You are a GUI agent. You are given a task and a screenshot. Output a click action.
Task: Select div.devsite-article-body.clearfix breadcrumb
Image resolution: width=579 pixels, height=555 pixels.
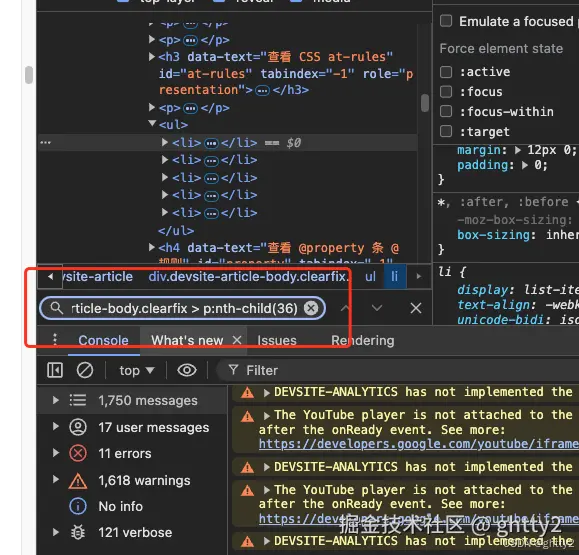pyautogui.click(x=249, y=277)
